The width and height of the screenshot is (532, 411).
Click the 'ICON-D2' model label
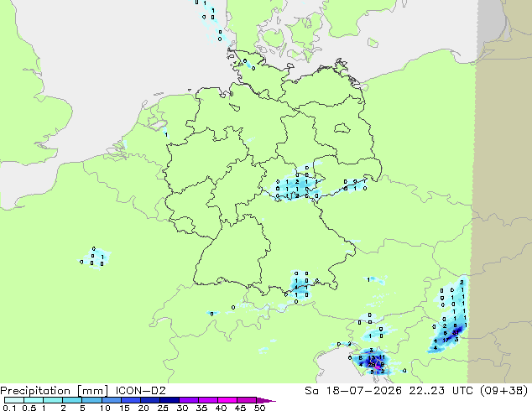tap(140, 391)
